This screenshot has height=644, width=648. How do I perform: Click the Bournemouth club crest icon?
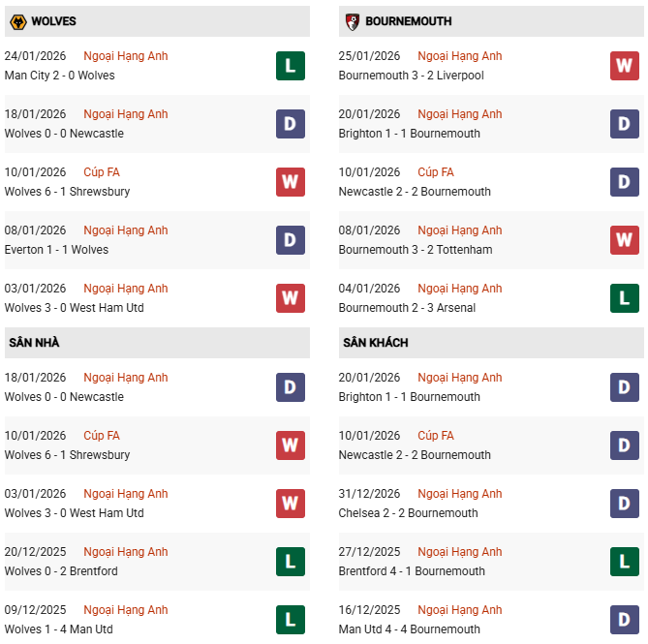352,21
